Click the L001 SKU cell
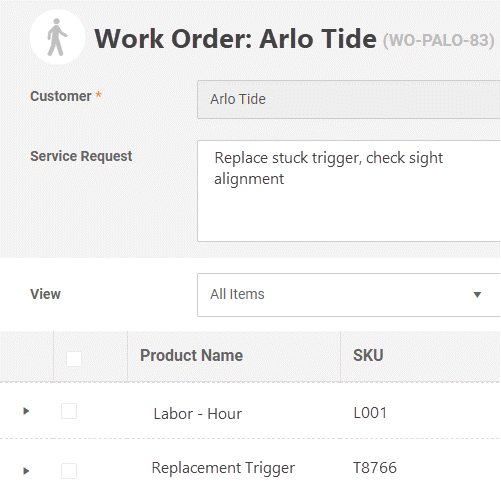 pyautogui.click(x=370, y=413)
